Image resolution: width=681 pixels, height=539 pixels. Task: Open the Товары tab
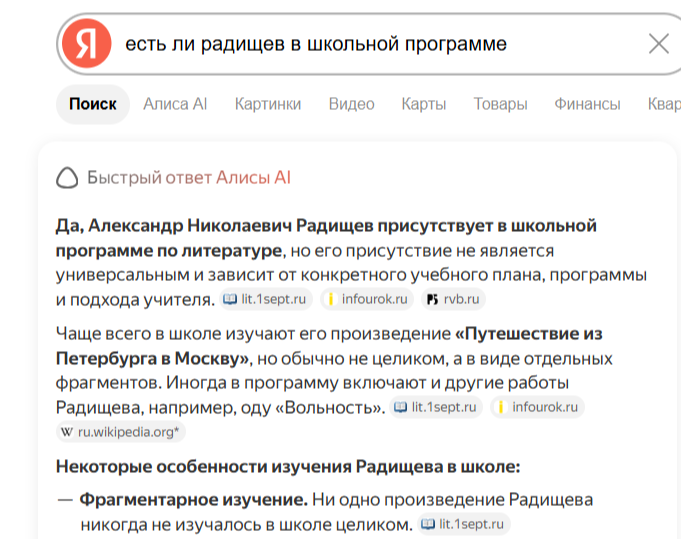500,104
